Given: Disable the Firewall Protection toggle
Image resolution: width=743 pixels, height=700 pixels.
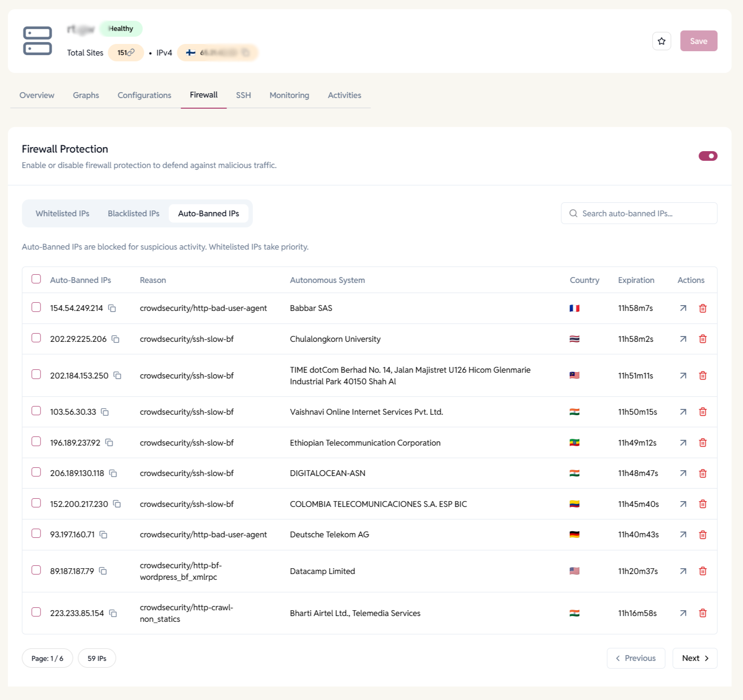Looking at the screenshot, I should (x=707, y=156).
